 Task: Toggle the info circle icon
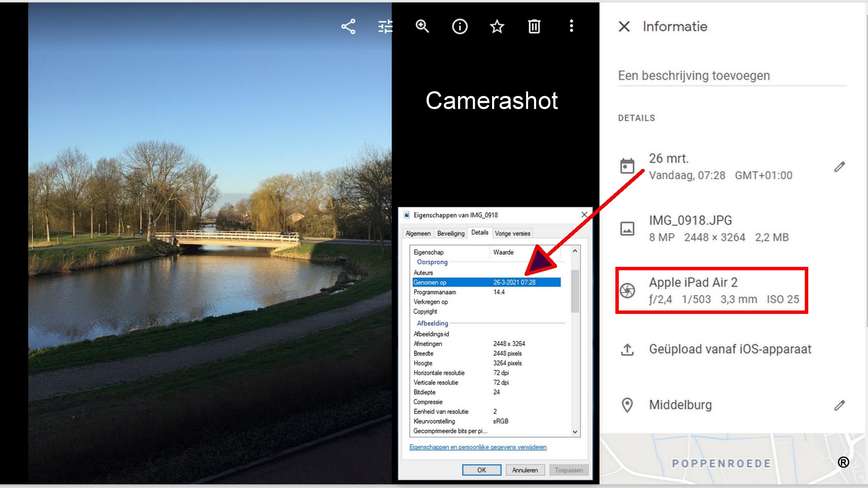point(459,27)
